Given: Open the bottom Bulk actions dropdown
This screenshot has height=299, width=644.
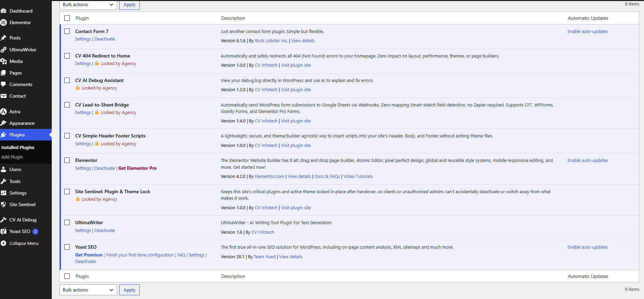Looking at the screenshot, I should coord(88,290).
